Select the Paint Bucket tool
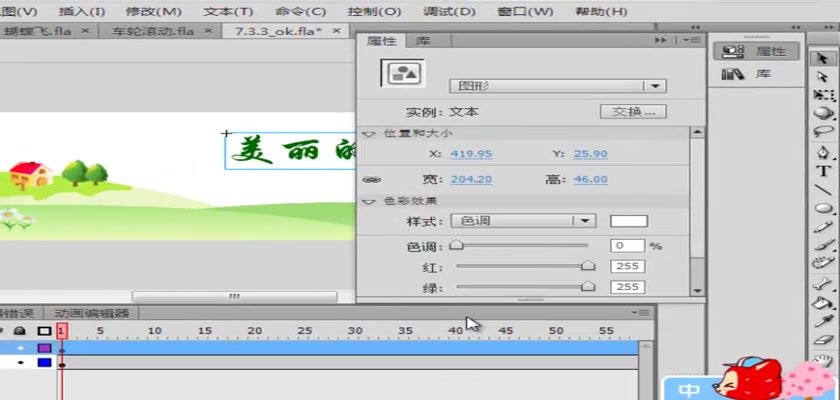The width and height of the screenshot is (840, 400). tap(823, 301)
